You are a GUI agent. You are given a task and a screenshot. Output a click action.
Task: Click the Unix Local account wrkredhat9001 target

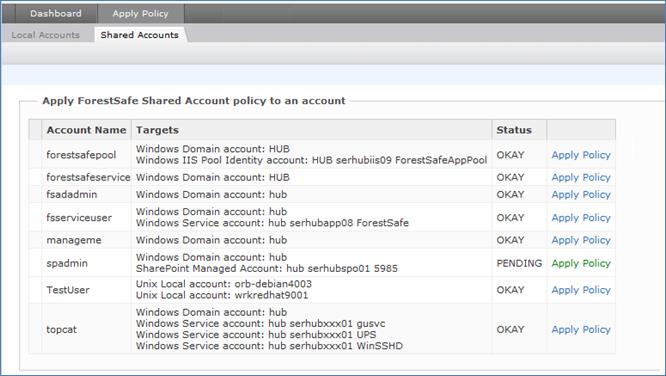tap(222, 295)
